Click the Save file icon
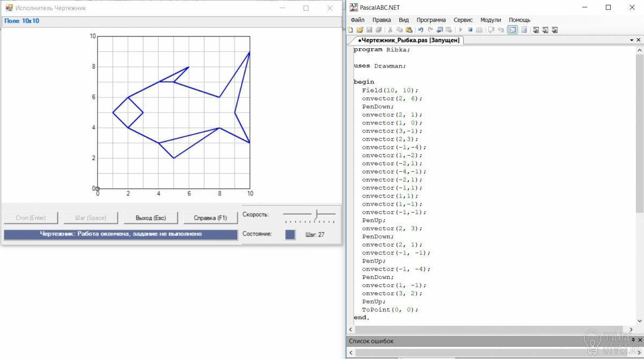 click(369, 30)
